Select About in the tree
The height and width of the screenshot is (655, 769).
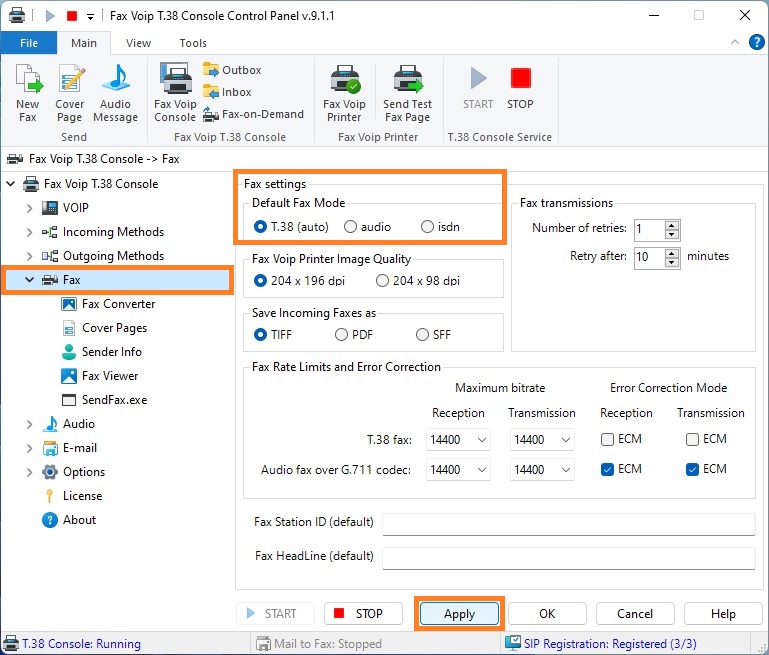tap(69, 520)
